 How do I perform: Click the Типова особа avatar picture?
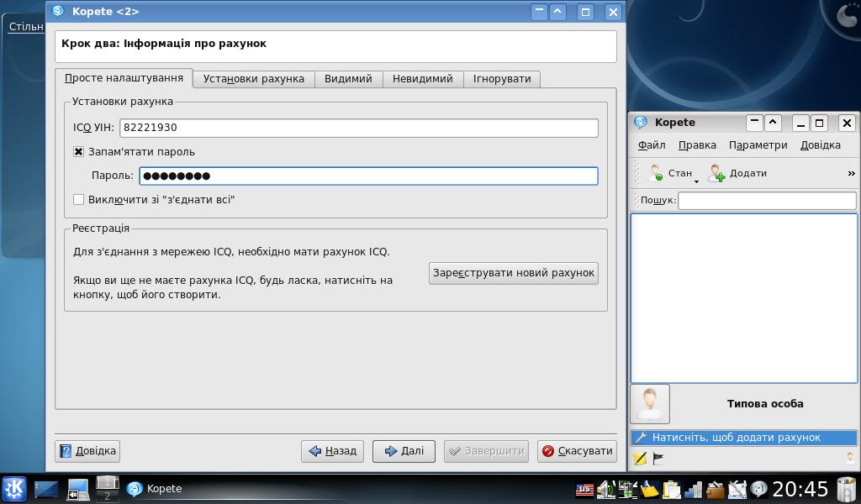point(650,404)
